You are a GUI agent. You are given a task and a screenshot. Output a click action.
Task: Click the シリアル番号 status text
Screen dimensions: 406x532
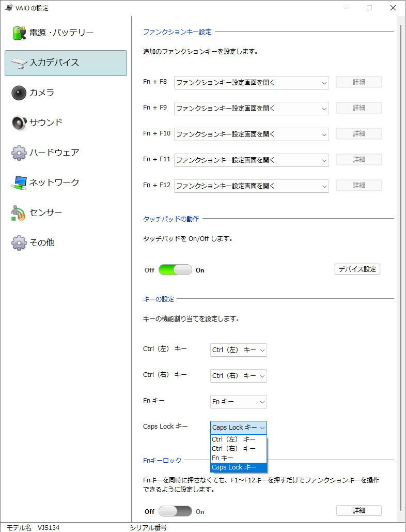tap(148, 527)
